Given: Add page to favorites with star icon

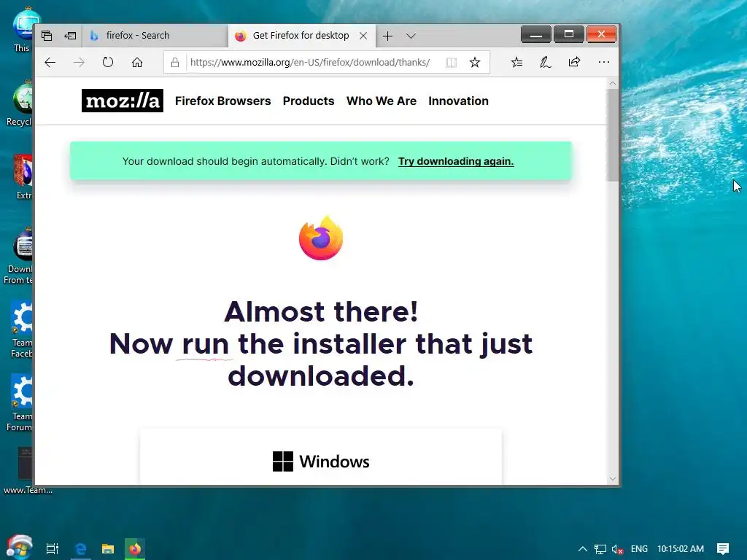Looking at the screenshot, I should tap(475, 63).
